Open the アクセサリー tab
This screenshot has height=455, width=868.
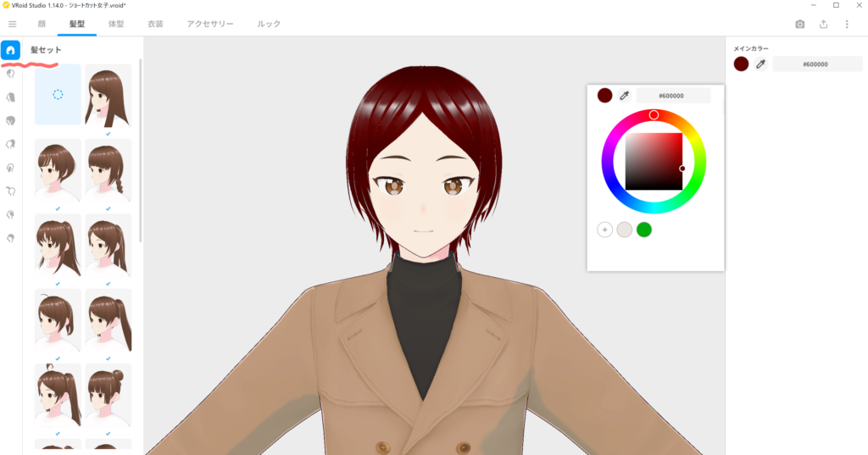pyautogui.click(x=210, y=25)
